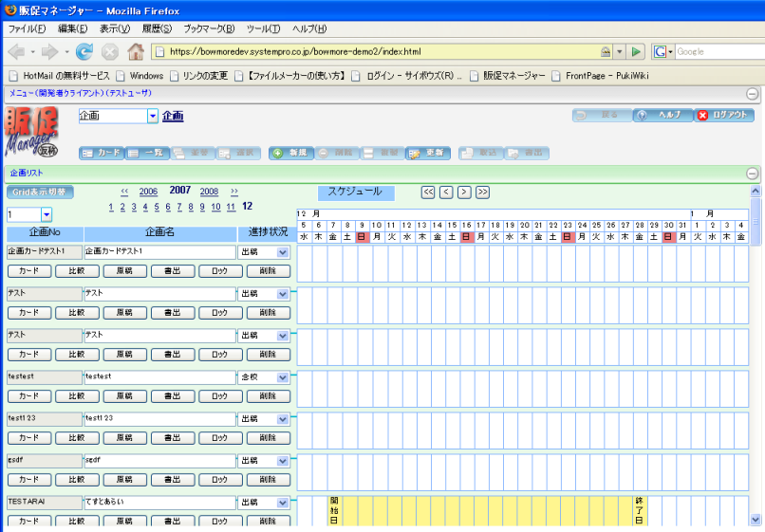Open the ファイル(F) menu
Screen dimensions: 765x532
[x=27, y=28]
